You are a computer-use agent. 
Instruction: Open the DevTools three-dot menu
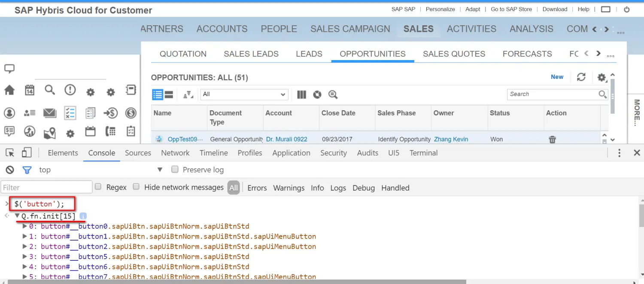pos(619,153)
